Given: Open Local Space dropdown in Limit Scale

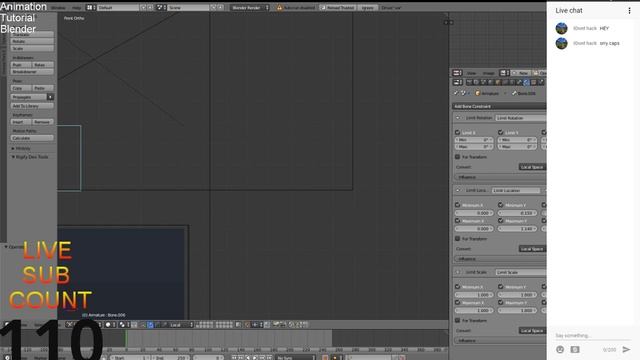Looking at the screenshot, I should click(532, 331).
